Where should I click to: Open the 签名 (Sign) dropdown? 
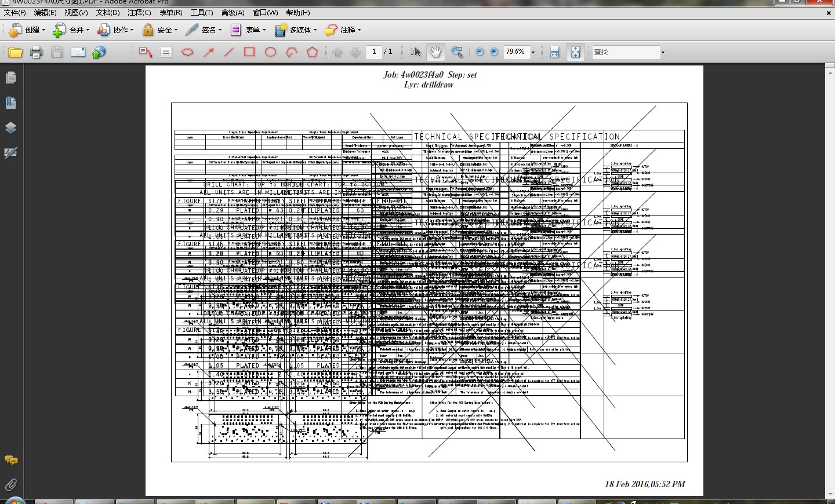[x=204, y=30]
